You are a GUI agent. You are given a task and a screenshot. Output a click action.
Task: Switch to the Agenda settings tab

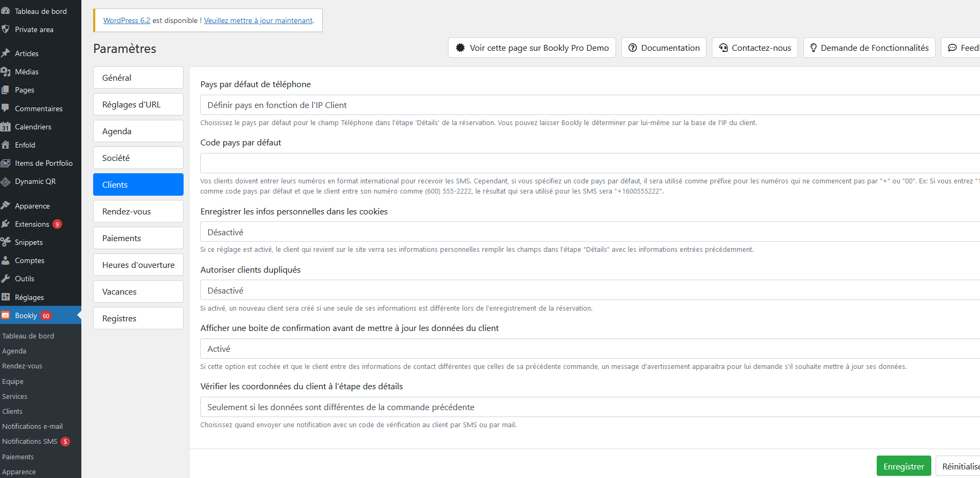138,131
